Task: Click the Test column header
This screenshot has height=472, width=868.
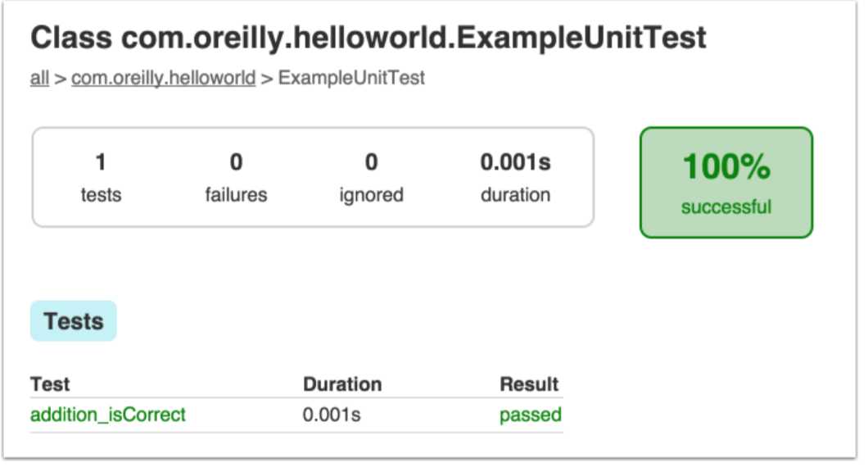Action: (x=50, y=384)
